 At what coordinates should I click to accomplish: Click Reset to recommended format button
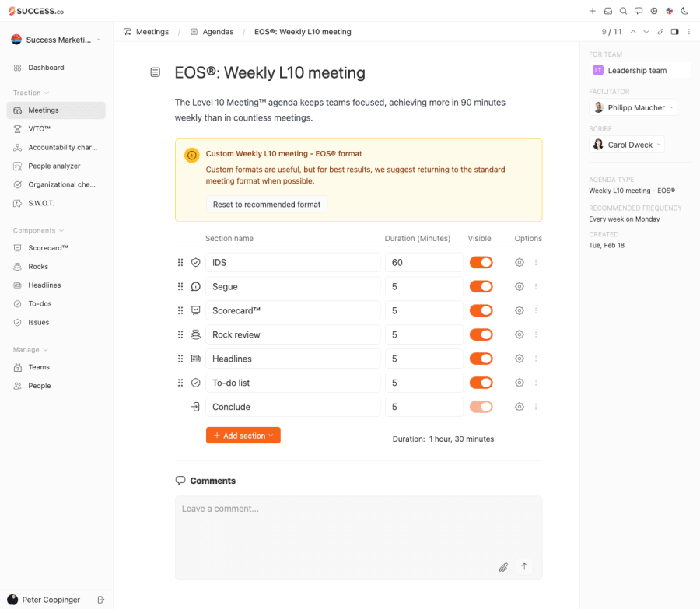coord(267,204)
